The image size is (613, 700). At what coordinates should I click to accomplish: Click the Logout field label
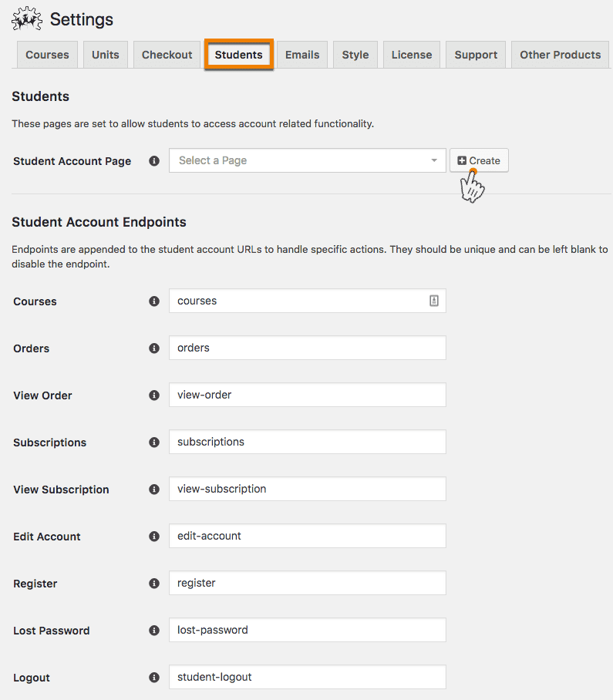(x=32, y=678)
